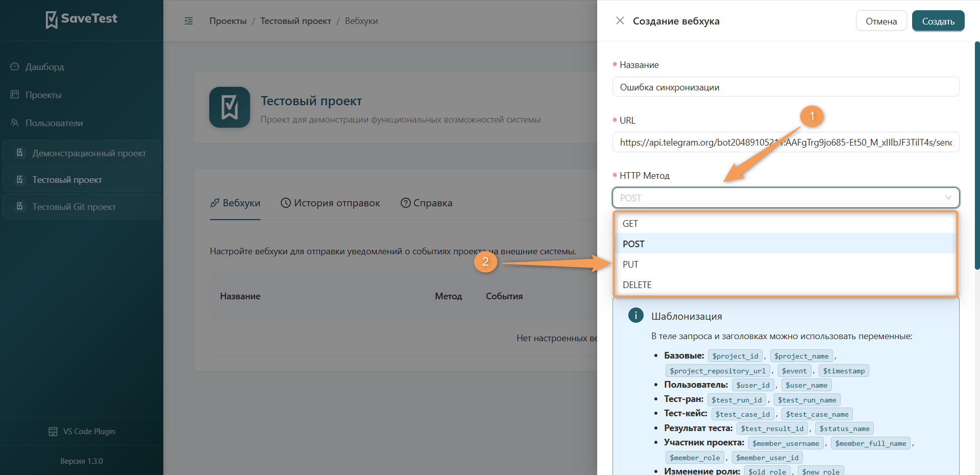Click the SaveTest logo icon
The width and height of the screenshot is (980, 475).
click(x=52, y=20)
